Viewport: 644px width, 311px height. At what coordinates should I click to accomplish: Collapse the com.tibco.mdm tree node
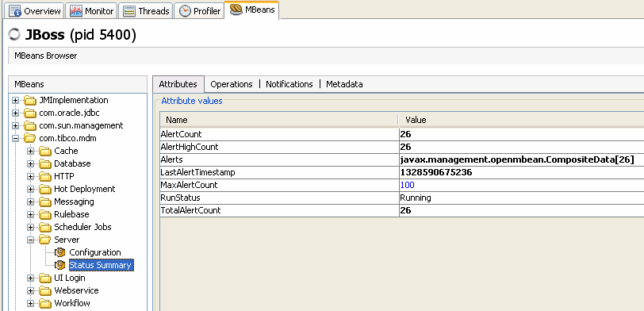tap(15, 139)
